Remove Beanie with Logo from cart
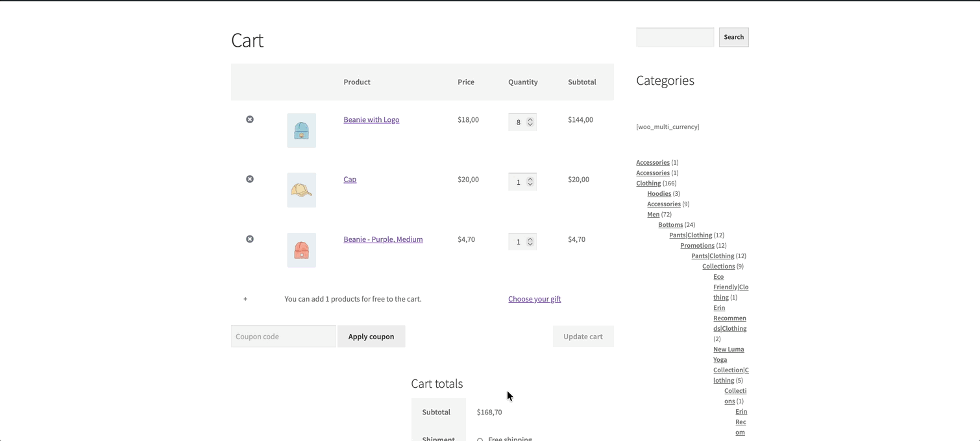Image resolution: width=980 pixels, height=441 pixels. tap(250, 119)
